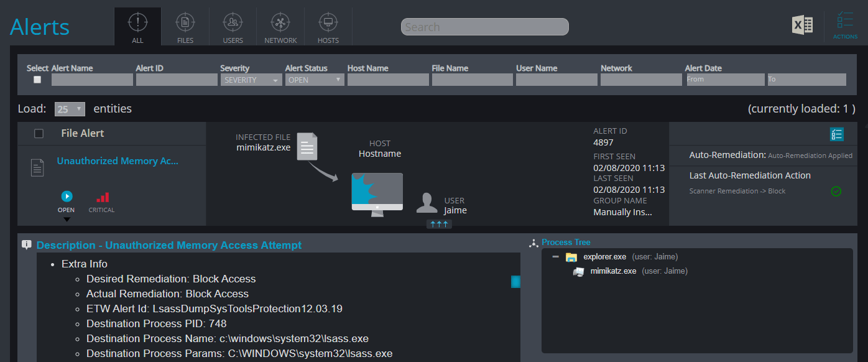Switch to the Network tab
Viewport: 868px width, 362px height.
click(x=280, y=26)
